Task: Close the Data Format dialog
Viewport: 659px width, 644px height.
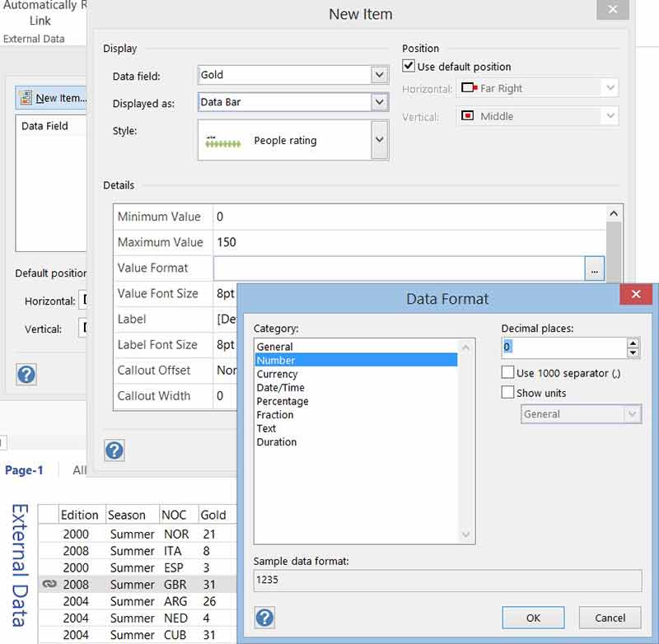Action: (636, 294)
